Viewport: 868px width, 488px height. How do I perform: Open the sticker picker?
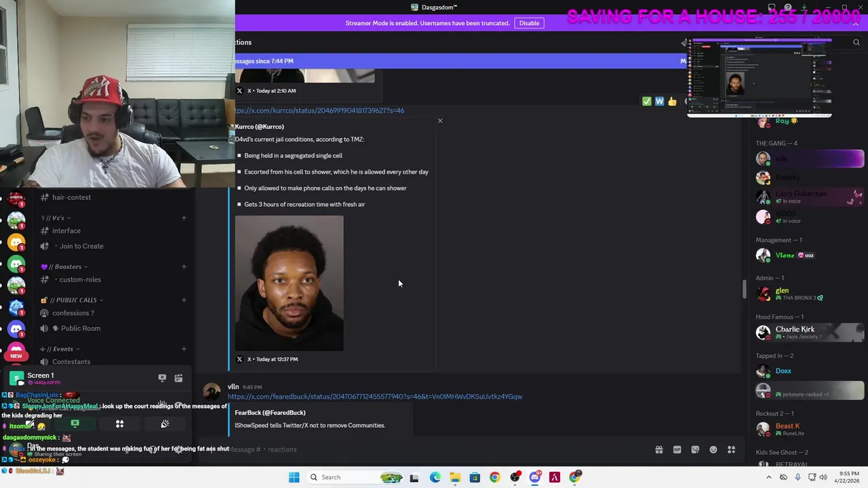(x=695, y=449)
